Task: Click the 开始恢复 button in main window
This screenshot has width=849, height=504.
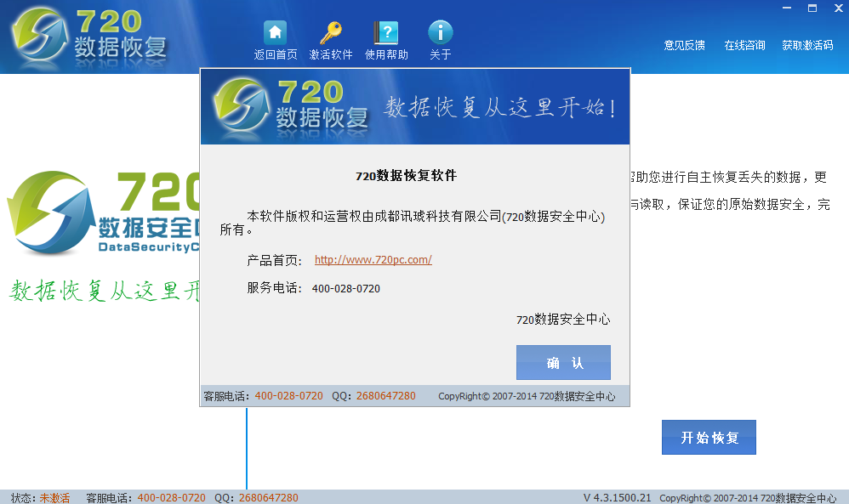Action: click(709, 437)
